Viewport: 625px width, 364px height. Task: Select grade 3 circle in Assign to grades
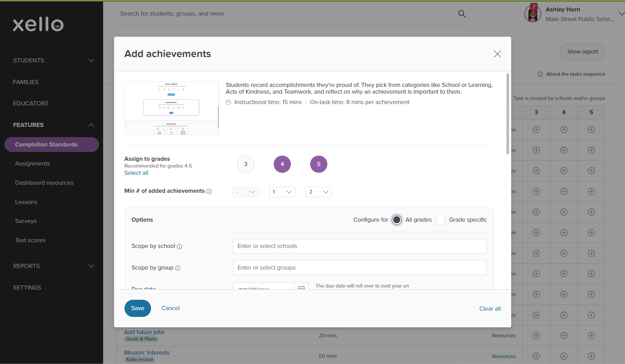(246, 164)
